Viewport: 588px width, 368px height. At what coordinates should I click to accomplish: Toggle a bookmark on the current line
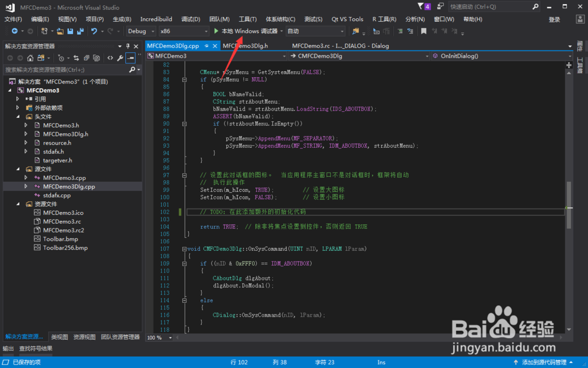424,31
